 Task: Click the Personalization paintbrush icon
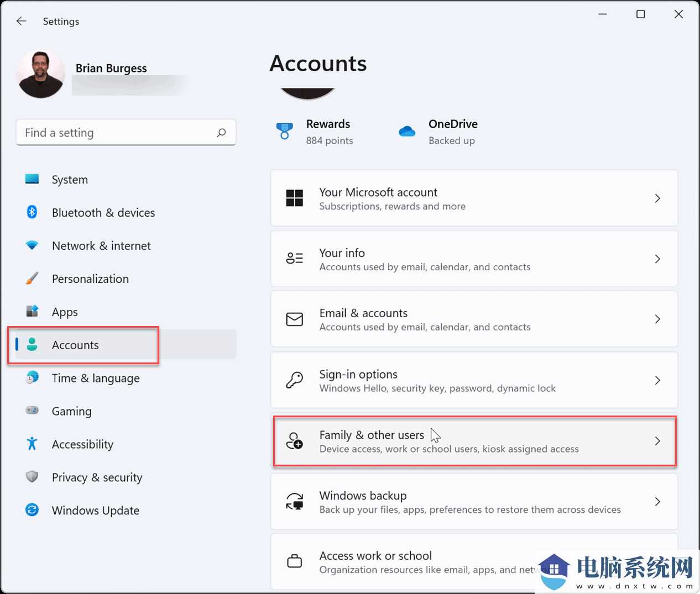[32, 278]
